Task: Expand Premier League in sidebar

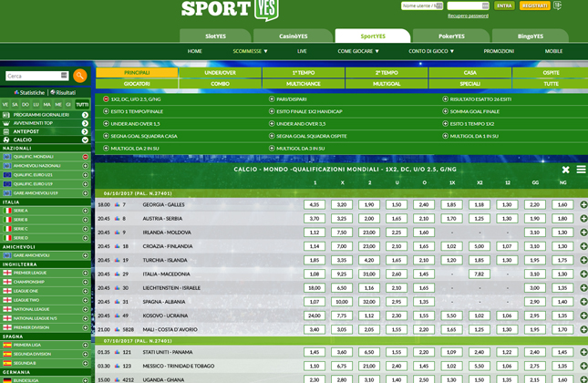Action: (85, 273)
